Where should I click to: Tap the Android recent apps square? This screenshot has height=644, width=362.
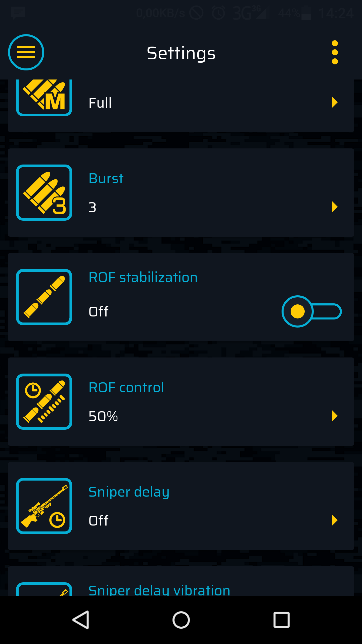tap(281, 620)
